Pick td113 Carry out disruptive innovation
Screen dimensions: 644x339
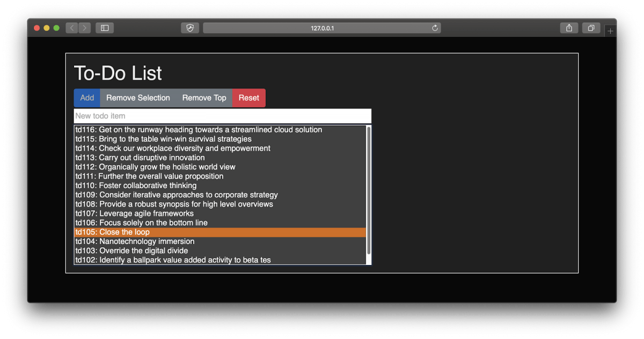[x=140, y=158]
